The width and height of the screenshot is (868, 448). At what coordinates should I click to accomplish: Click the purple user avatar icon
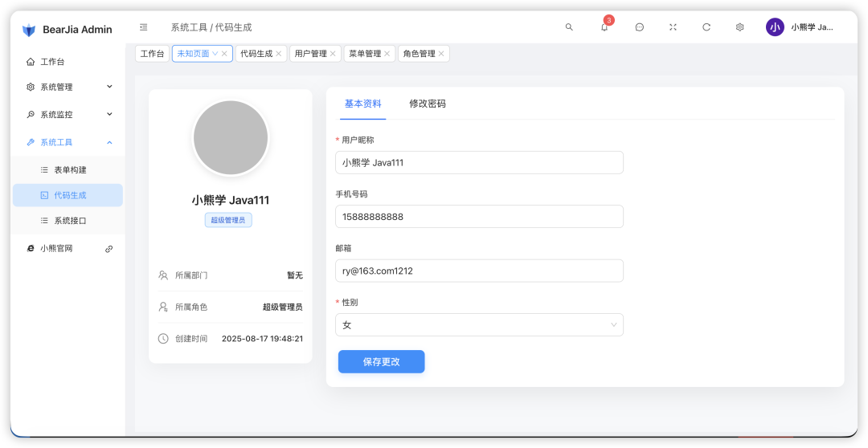click(775, 27)
